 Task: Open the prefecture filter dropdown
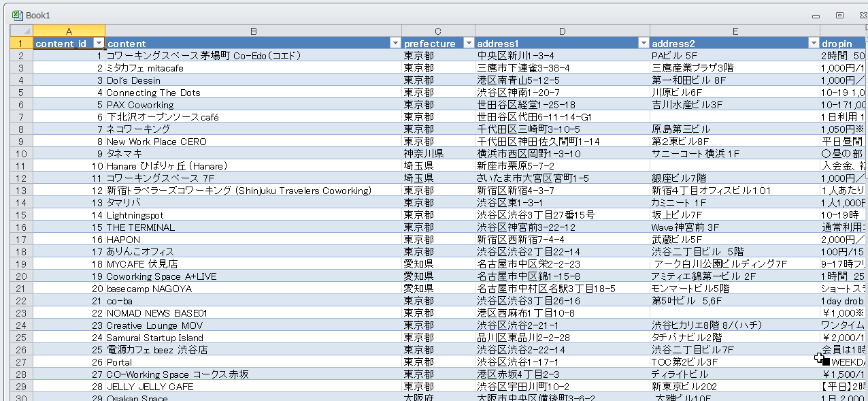(x=468, y=43)
